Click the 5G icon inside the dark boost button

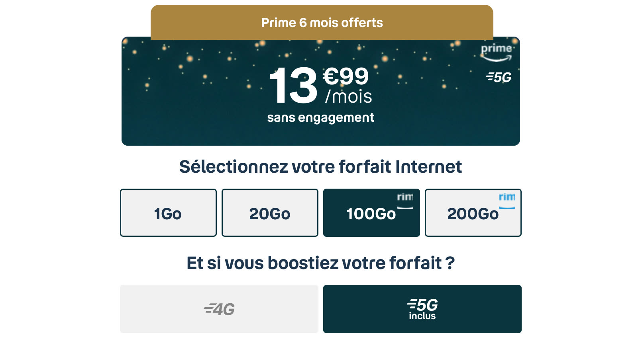(422, 305)
